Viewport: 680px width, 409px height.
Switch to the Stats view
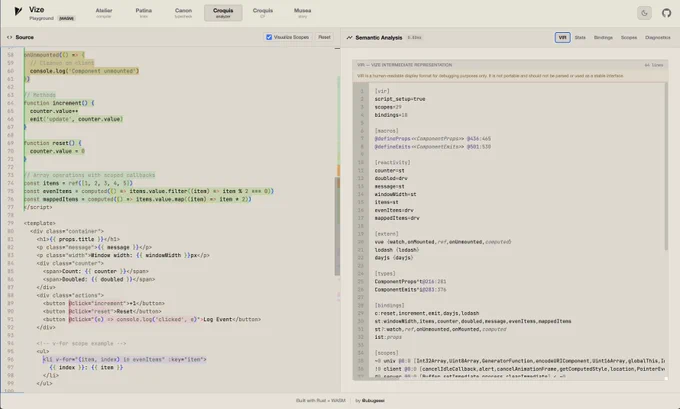click(x=580, y=38)
